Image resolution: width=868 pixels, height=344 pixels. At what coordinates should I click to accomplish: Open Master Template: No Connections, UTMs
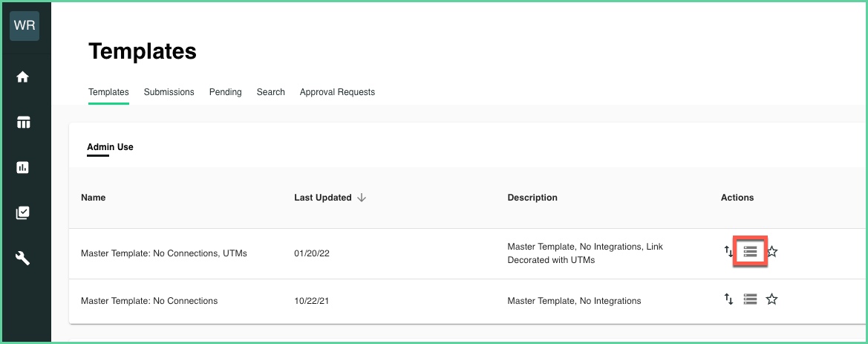[x=164, y=253]
